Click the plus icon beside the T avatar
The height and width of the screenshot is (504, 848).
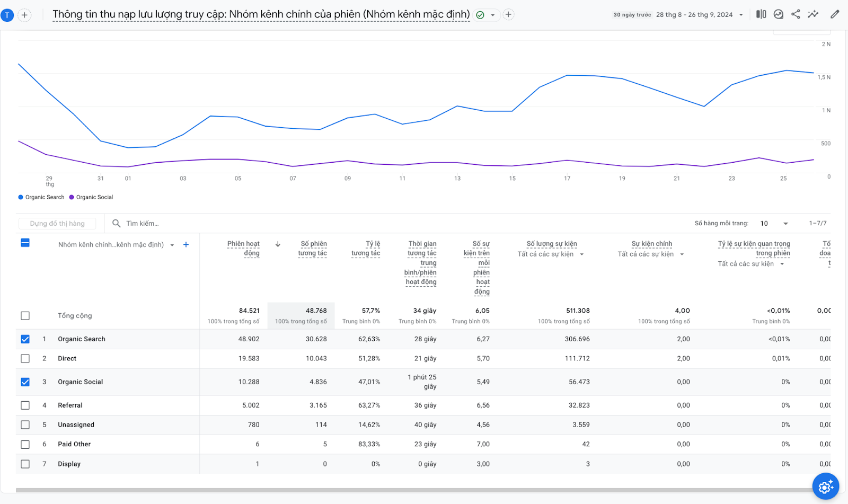(x=24, y=15)
